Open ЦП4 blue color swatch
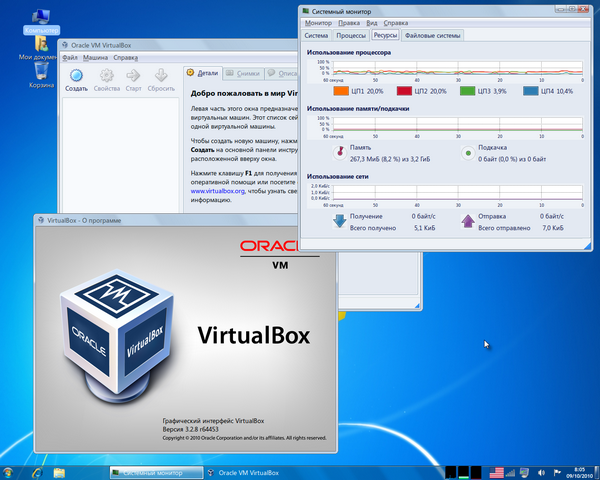Image resolution: width=600 pixels, height=480 pixels. pyautogui.click(x=530, y=91)
